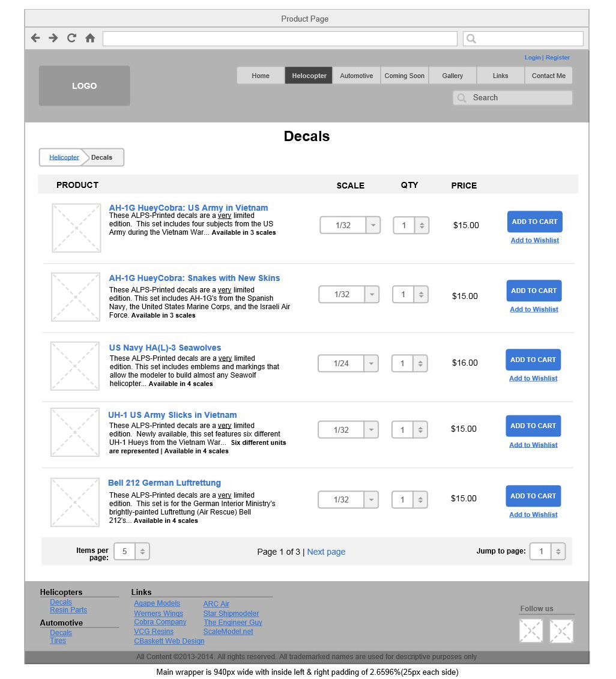Screen dimensions: 616x679
Task: Click the browser back arrow icon
Action: 35,38
